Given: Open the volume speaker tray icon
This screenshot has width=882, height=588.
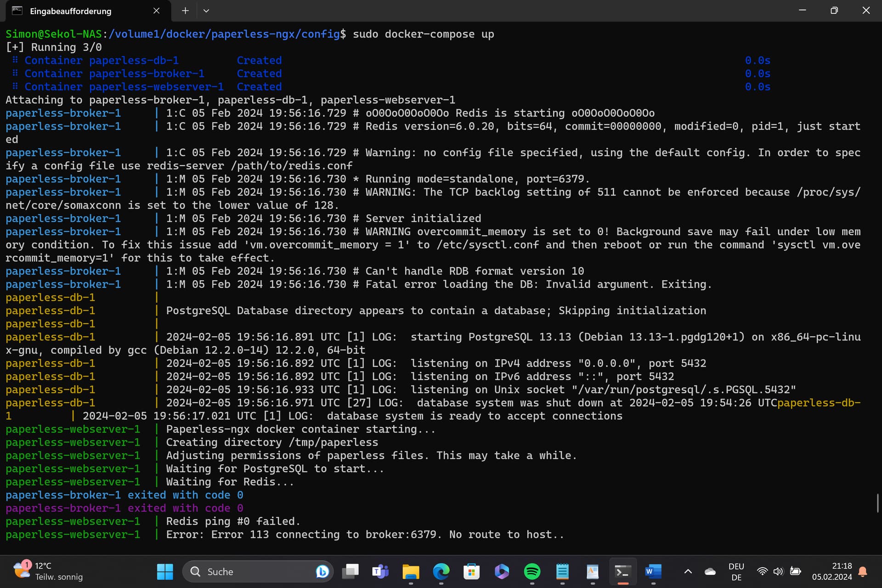Looking at the screenshot, I should point(778,571).
